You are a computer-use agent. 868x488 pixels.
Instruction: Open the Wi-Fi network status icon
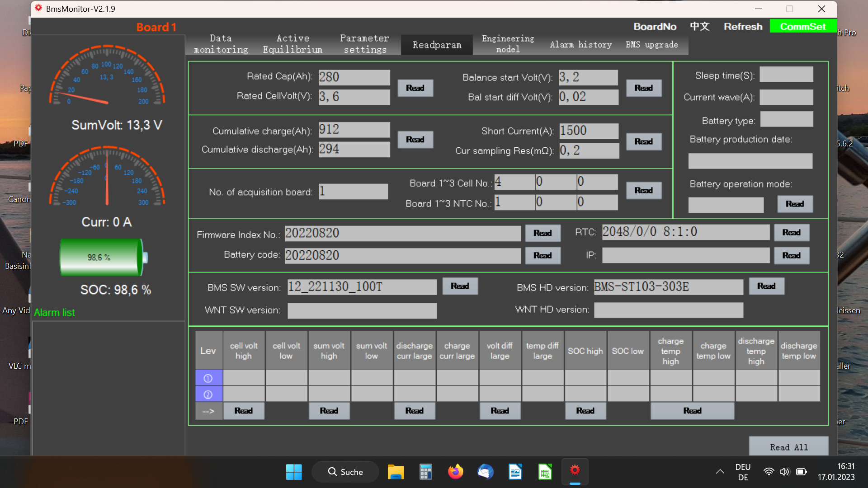pos(768,472)
